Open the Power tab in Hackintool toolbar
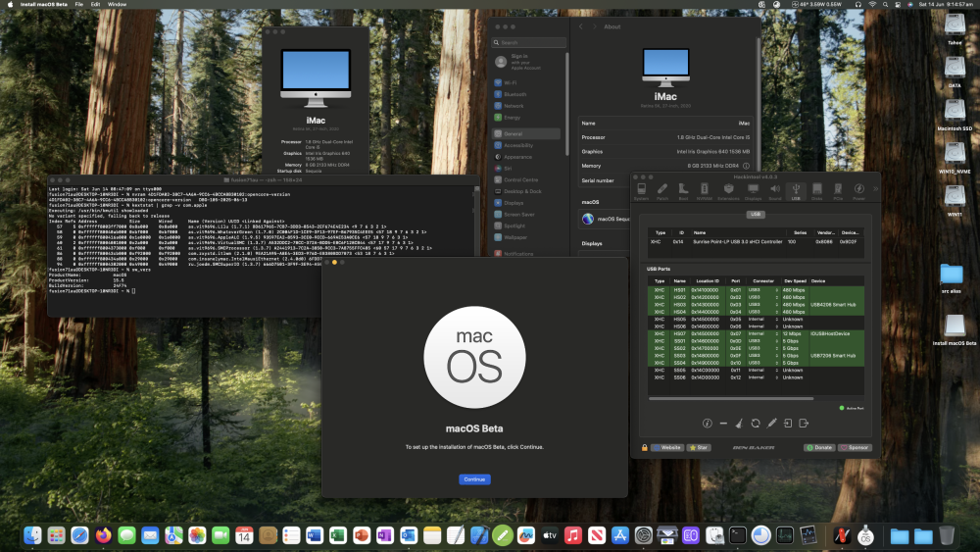Viewport: 980px width, 552px height. click(859, 191)
